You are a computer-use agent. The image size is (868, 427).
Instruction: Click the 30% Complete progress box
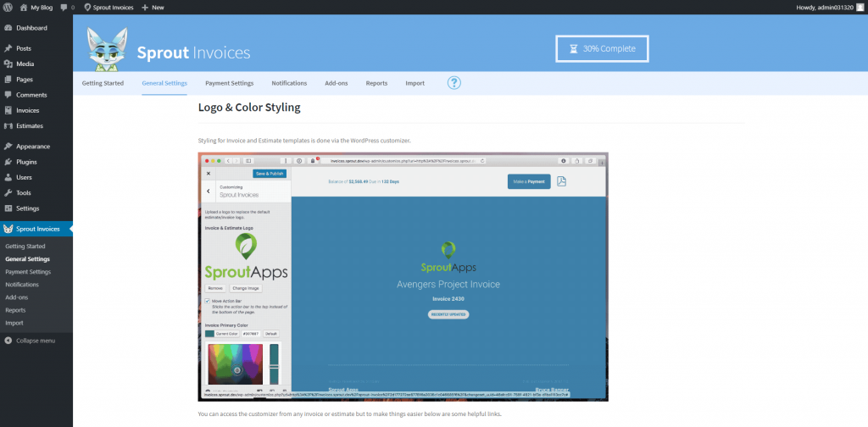tap(602, 48)
